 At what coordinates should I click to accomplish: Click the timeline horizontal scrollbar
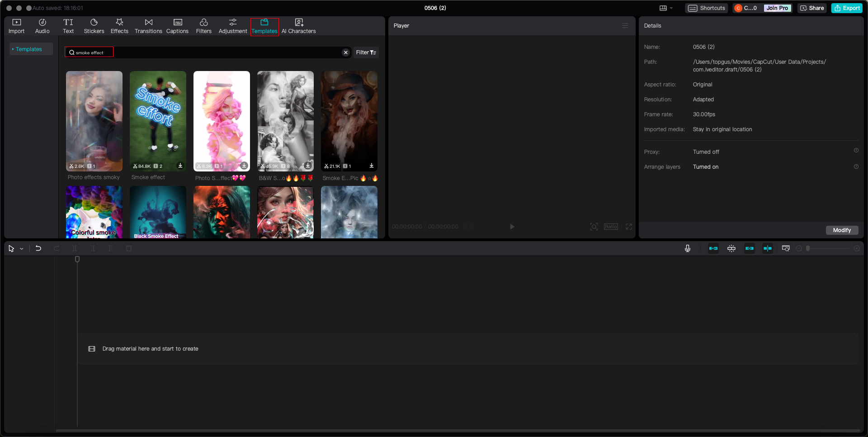(458, 431)
